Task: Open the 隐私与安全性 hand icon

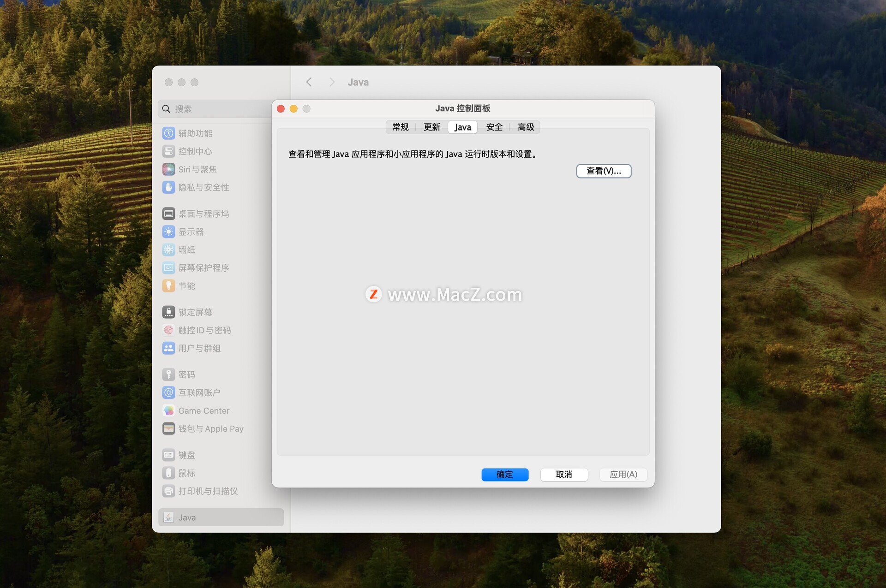Action: 168,187
